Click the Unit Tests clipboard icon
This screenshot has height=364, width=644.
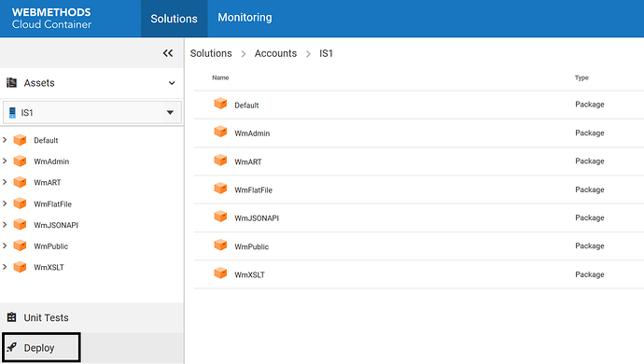[x=11, y=317]
